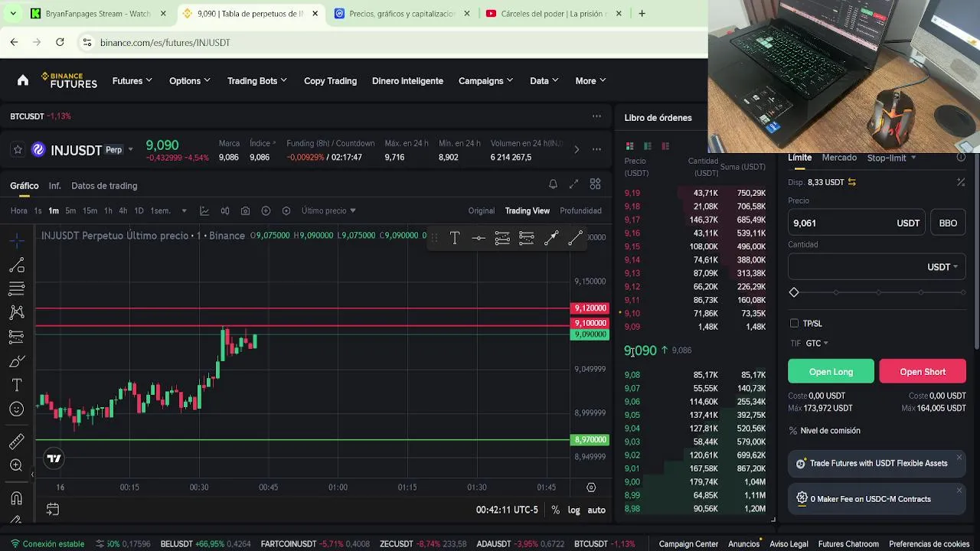Activate the zoom-in magnifier tool
Screen dimensions: 980x551
pyautogui.click(x=17, y=465)
